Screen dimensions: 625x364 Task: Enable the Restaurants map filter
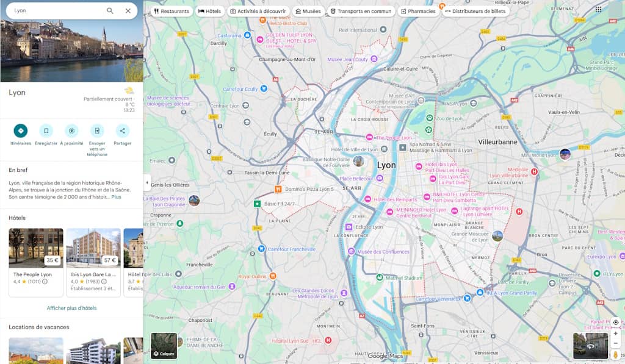(173, 10)
